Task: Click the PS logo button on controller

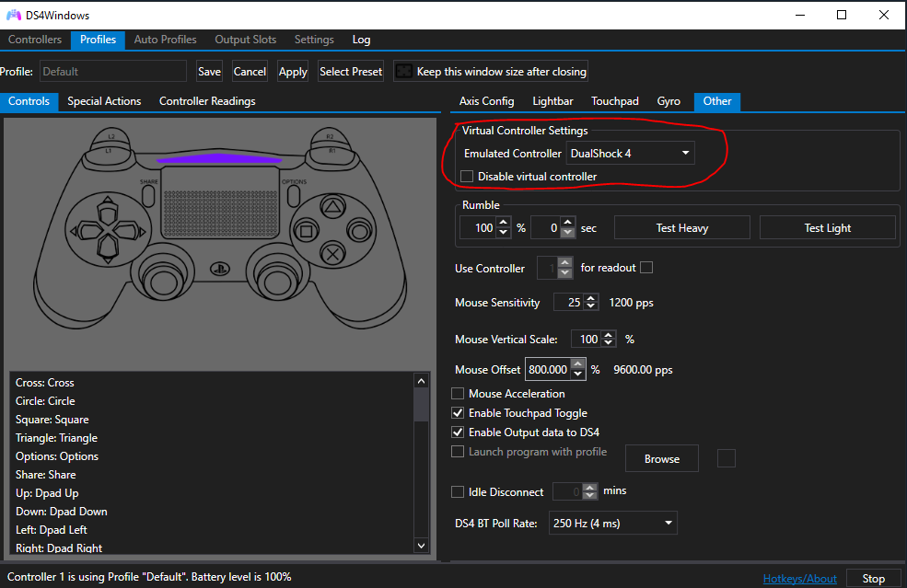Action: tap(220, 271)
